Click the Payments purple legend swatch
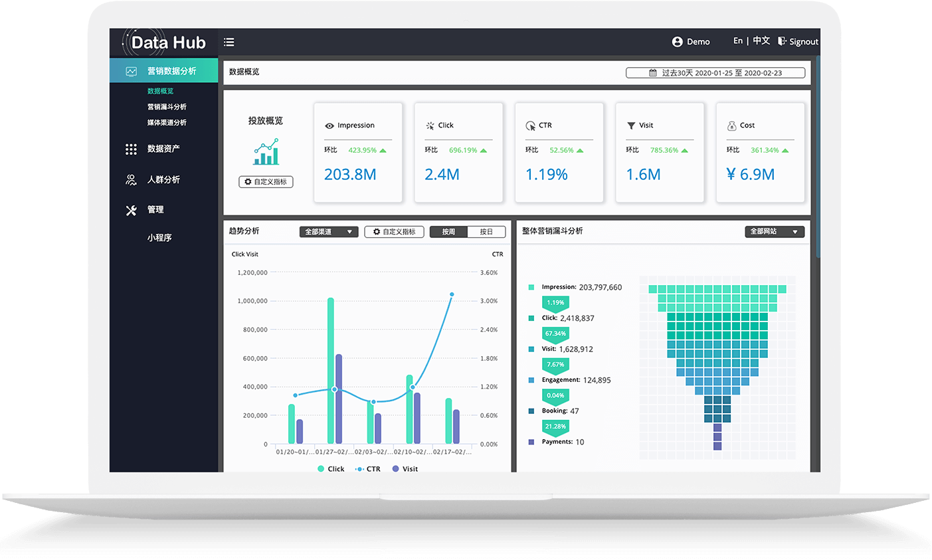Viewport: 932px width, 560px height. 531,442
